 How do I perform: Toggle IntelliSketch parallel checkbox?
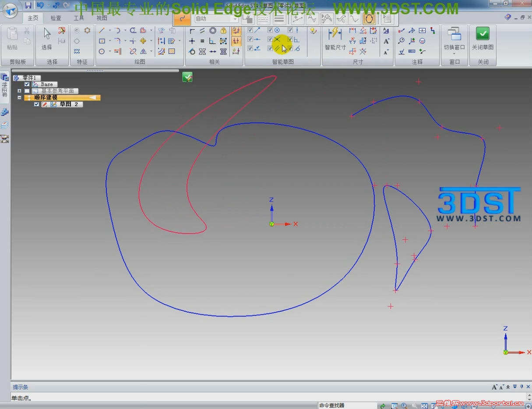click(271, 48)
